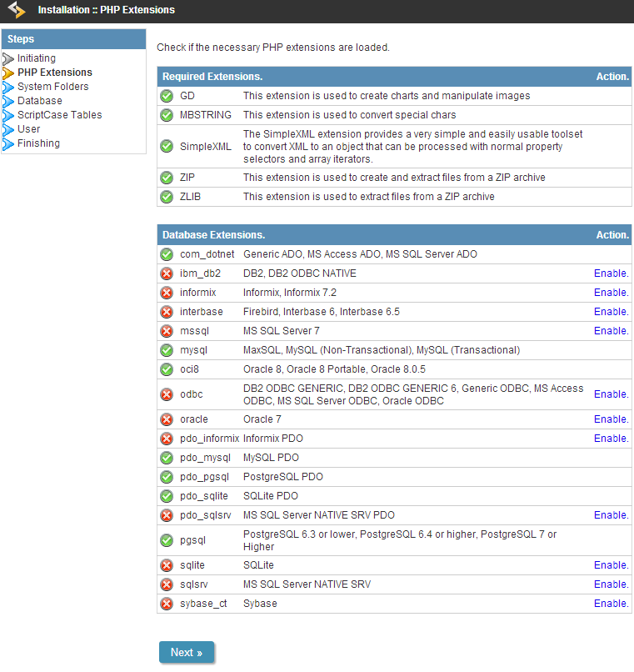Screen dimensions: 634x672
Task: Open the Initiating step in sidebar
Action: tap(37, 58)
